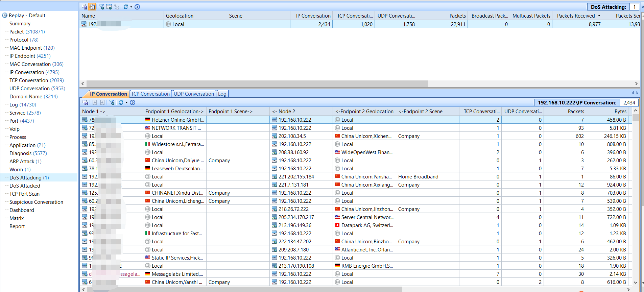Open MAC Endpoint (120) view

pos(32,48)
